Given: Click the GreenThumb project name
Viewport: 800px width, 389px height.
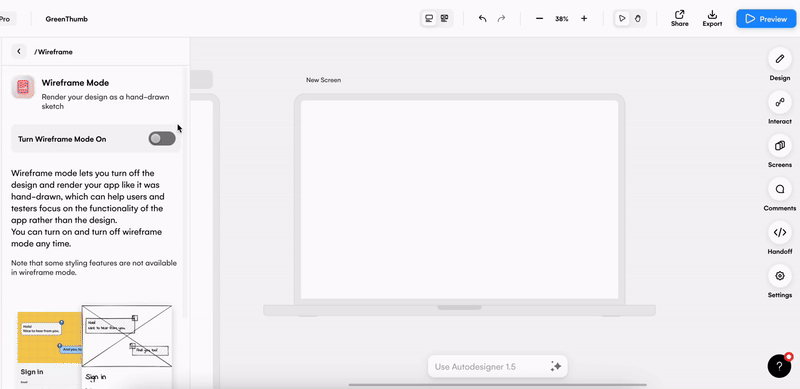Looking at the screenshot, I should coord(66,19).
